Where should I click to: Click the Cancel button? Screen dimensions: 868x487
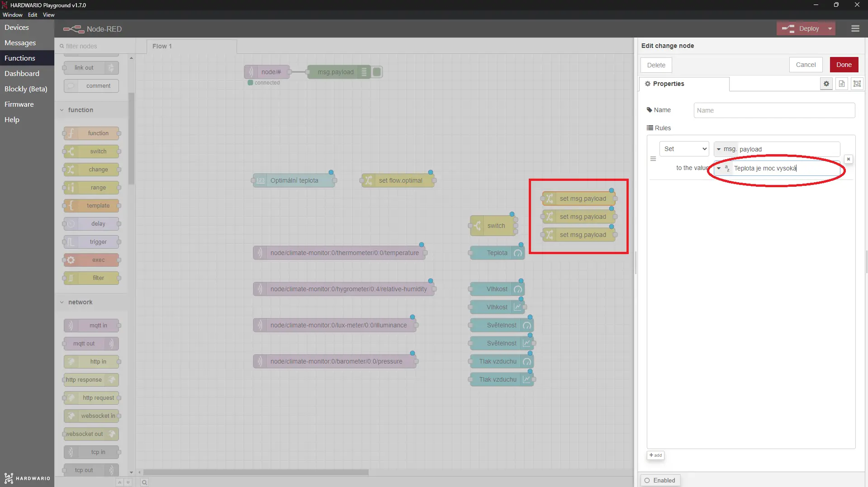coord(806,65)
